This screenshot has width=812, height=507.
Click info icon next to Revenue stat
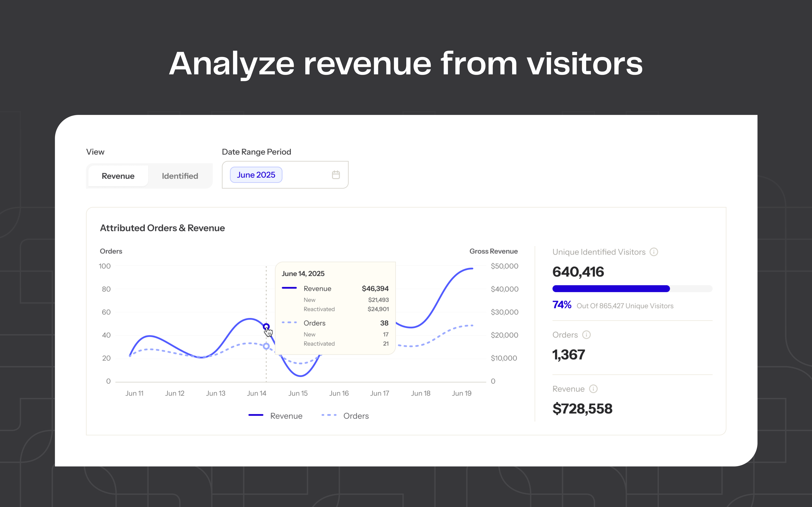[593, 389]
